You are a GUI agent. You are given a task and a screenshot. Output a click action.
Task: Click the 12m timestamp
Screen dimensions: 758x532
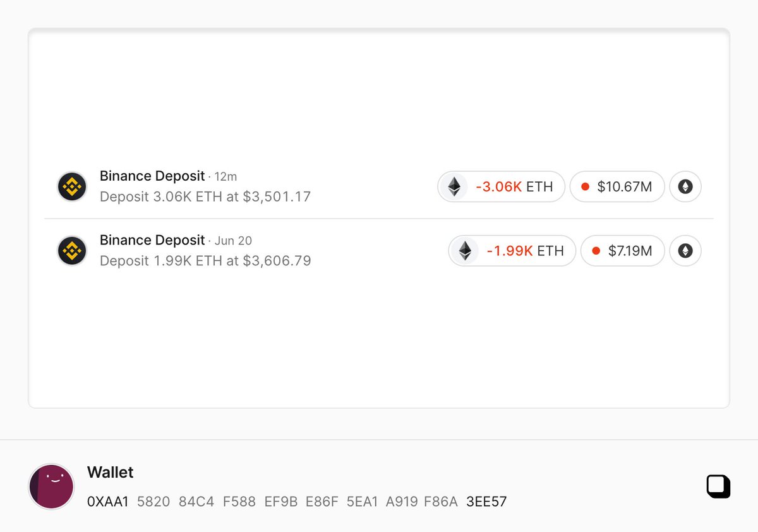coord(226,176)
